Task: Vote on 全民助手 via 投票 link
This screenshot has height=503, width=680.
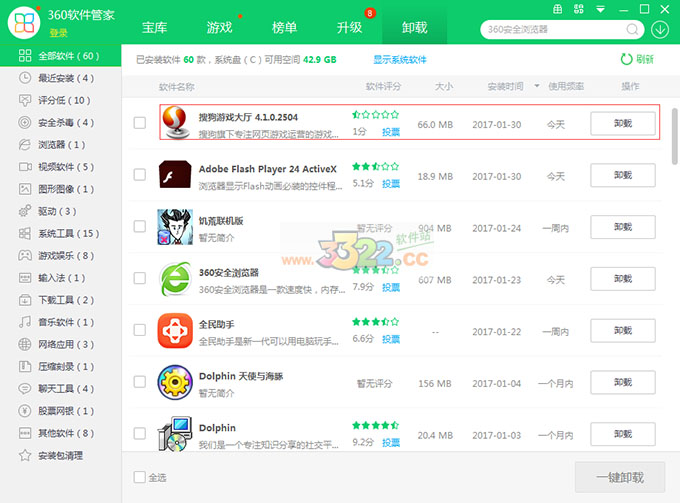Action: (x=391, y=339)
